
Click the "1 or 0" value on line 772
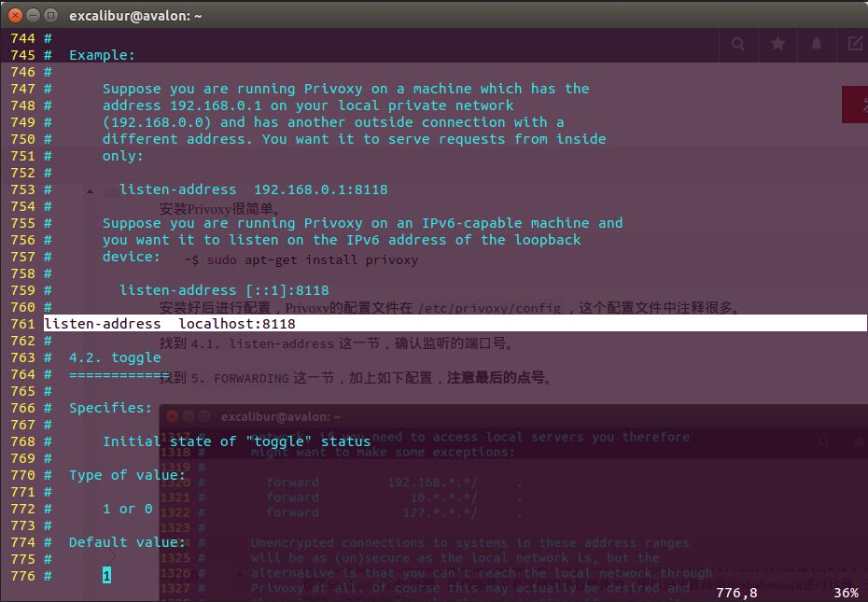point(128,509)
